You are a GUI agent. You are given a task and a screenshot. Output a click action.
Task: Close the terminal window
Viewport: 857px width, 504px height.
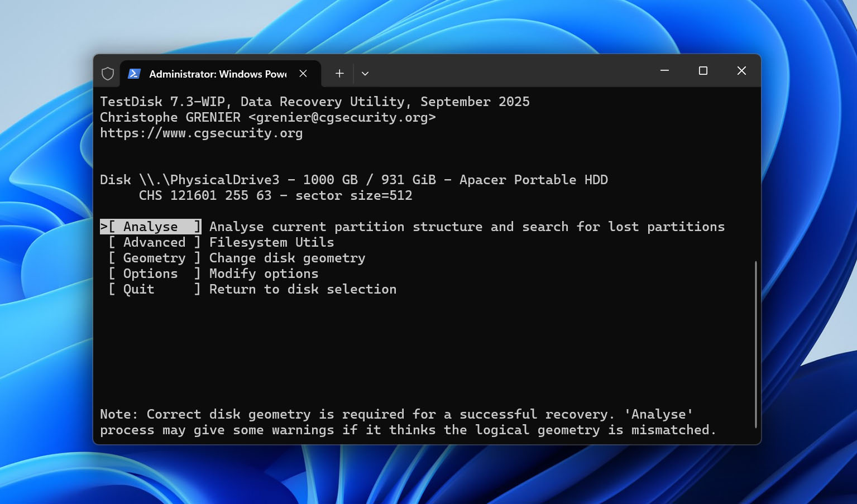(741, 71)
